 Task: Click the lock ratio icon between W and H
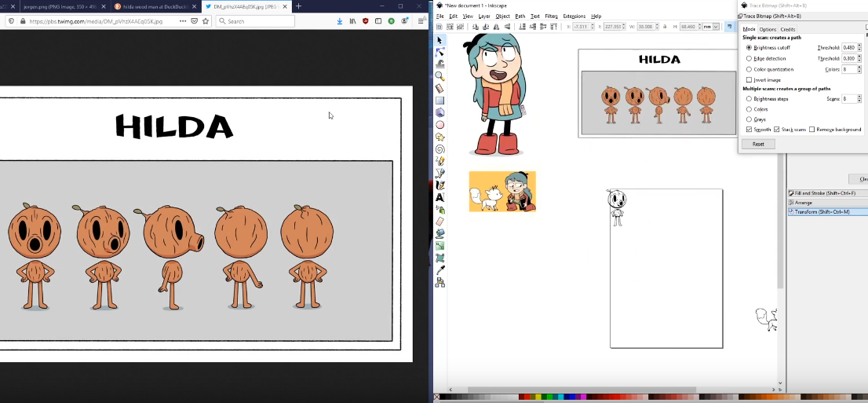click(x=666, y=27)
